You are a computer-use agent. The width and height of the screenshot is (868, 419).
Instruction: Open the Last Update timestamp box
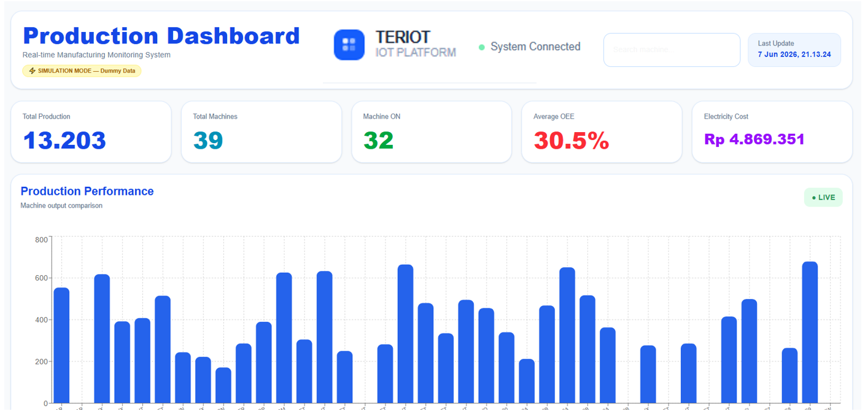pyautogui.click(x=794, y=50)
